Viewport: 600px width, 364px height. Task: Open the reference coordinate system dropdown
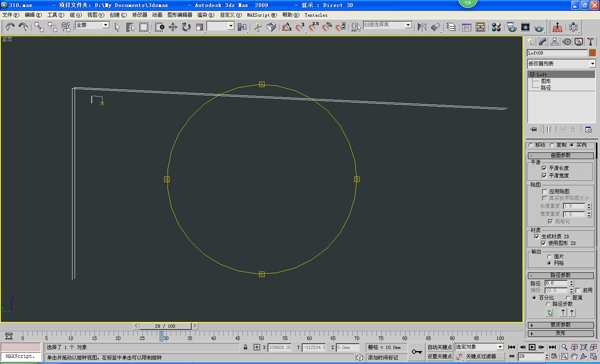(x=220, y=26)
